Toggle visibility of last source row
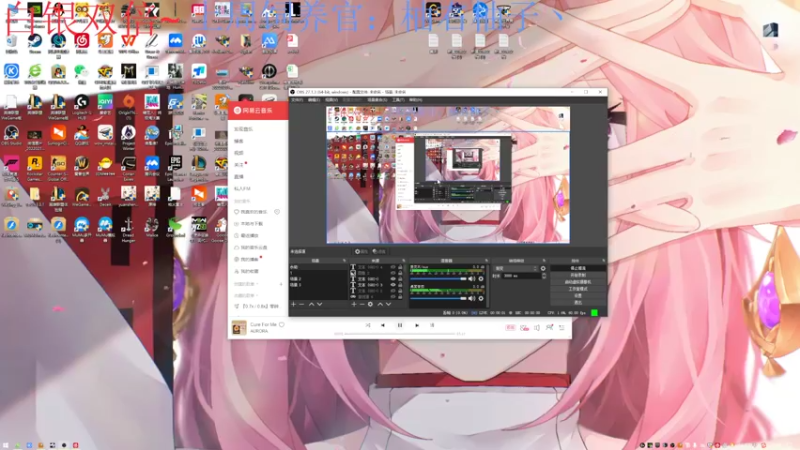 pyautogui.click(x=393, y=296)
